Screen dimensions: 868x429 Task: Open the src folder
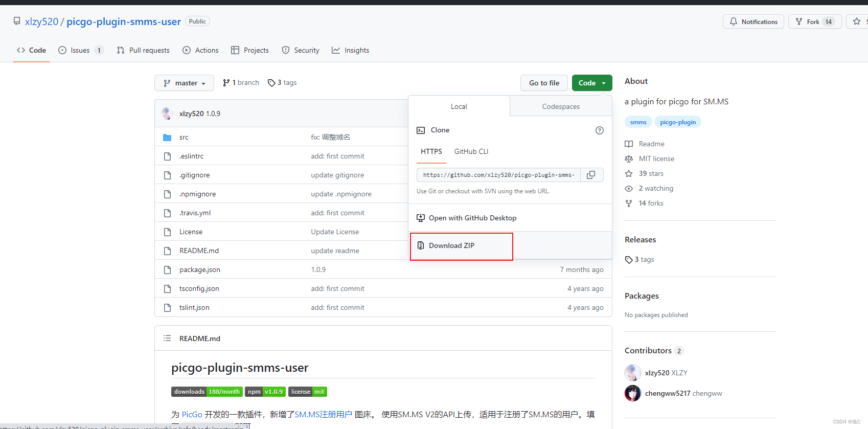tap(184, 137)
